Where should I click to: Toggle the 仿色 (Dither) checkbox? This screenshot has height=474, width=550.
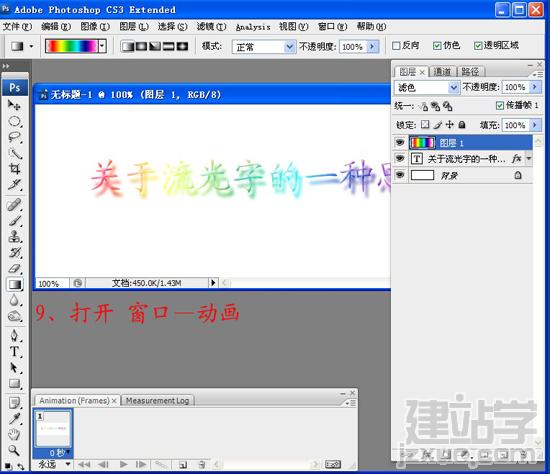tap(437, 46)
